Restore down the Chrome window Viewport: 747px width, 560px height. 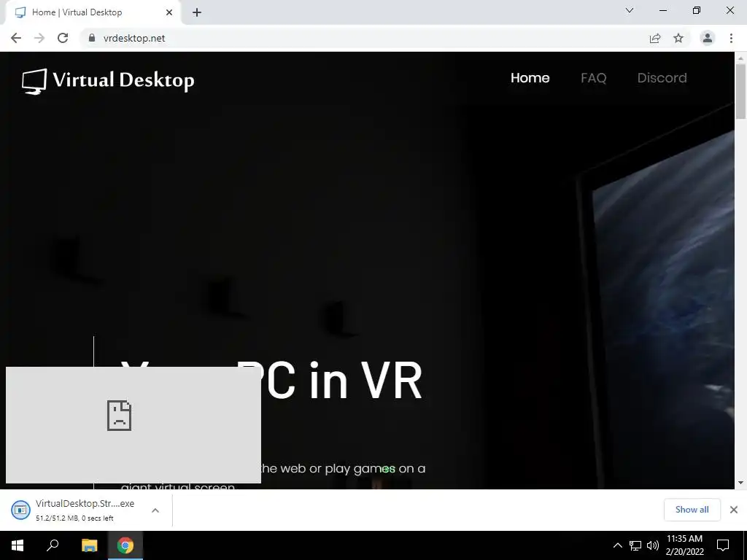[697, 10]
